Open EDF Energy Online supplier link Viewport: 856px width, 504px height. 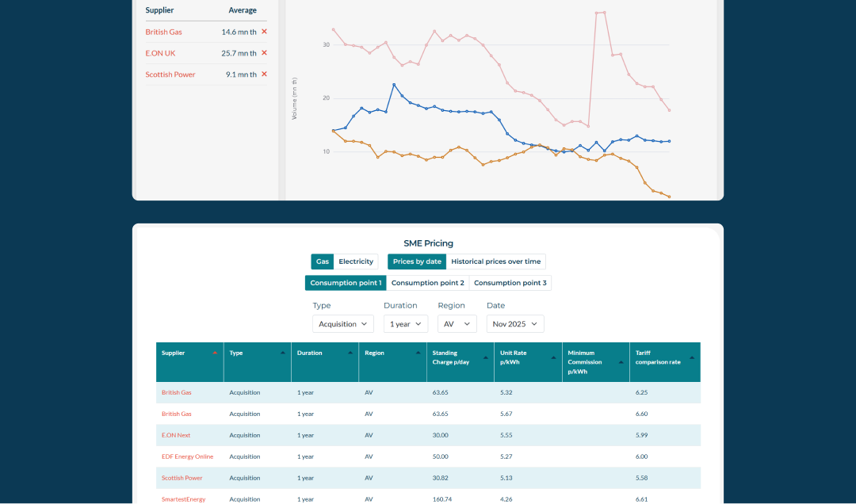click(187, 456)
